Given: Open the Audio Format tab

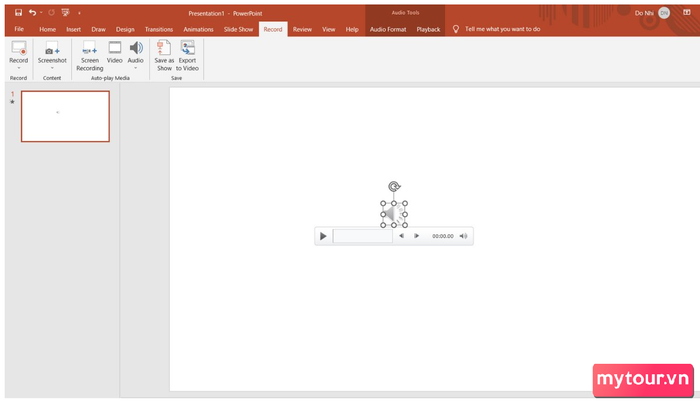Looking at the screenshot, I should pos(388,29).
